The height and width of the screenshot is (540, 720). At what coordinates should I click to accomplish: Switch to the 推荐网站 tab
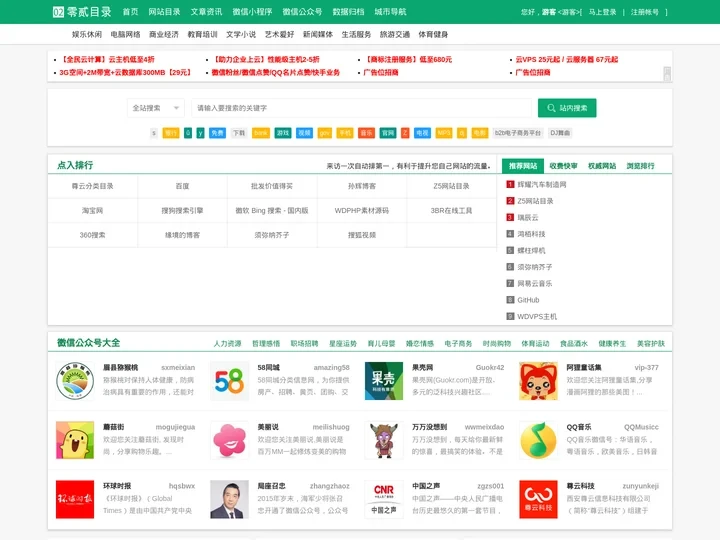(523, 166)
